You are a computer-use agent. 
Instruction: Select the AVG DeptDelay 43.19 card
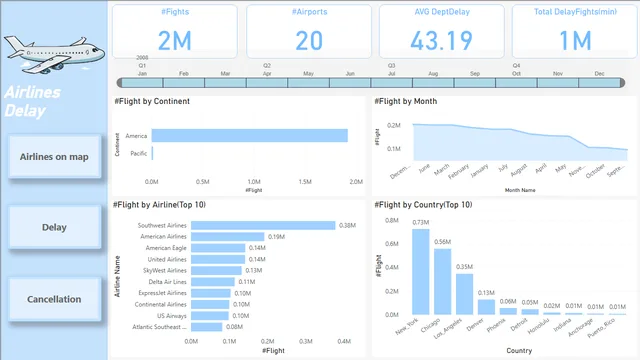442,31
